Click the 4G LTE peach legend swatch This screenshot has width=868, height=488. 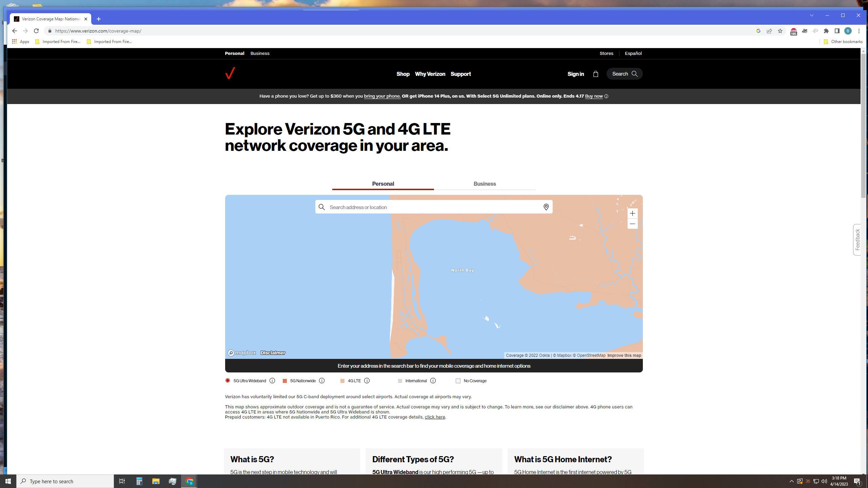click(x=342, y=381)
